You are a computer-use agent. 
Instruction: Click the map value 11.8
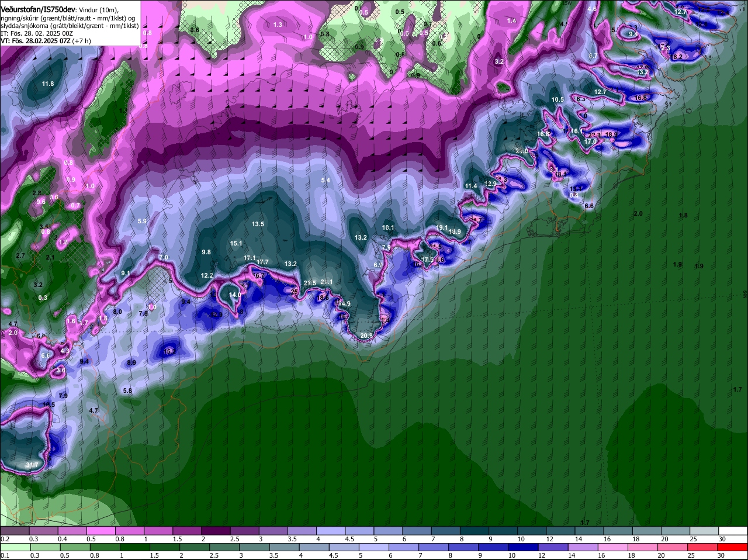point(48,84)
